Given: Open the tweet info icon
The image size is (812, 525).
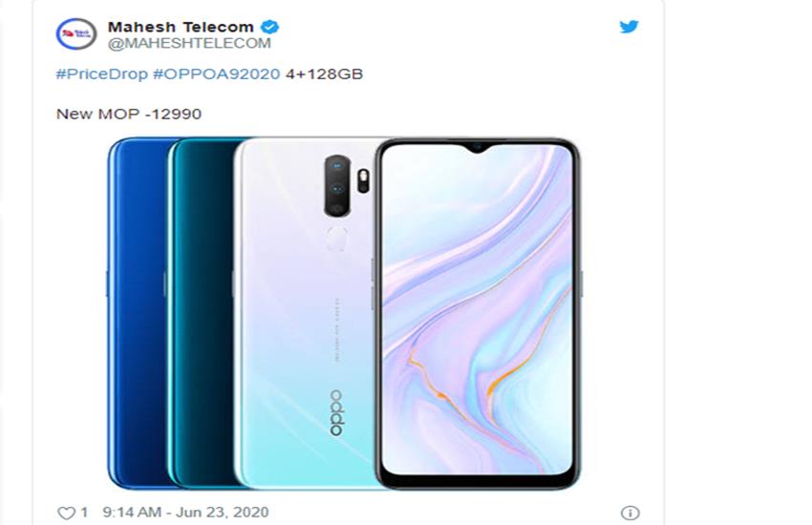Looking at the screenshot, I should (630, 514).
